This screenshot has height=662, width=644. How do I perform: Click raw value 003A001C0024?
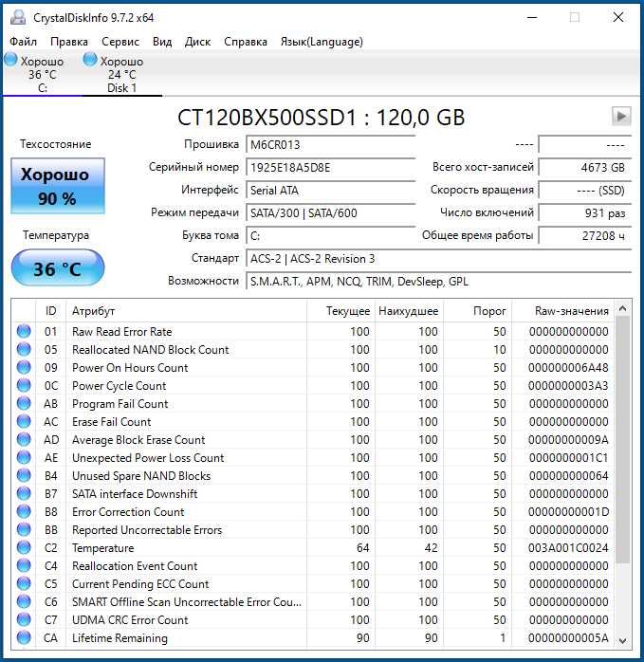coord(568,548)
